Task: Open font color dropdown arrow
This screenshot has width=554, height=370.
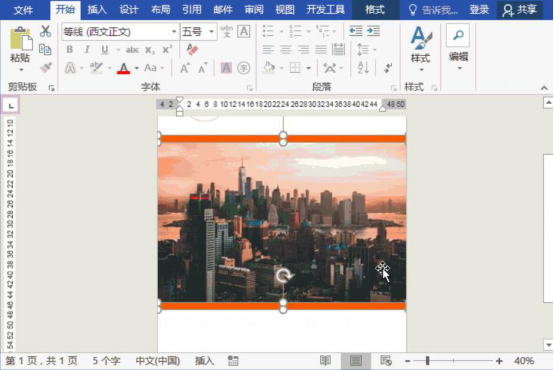Action: [x=137, y=68]
